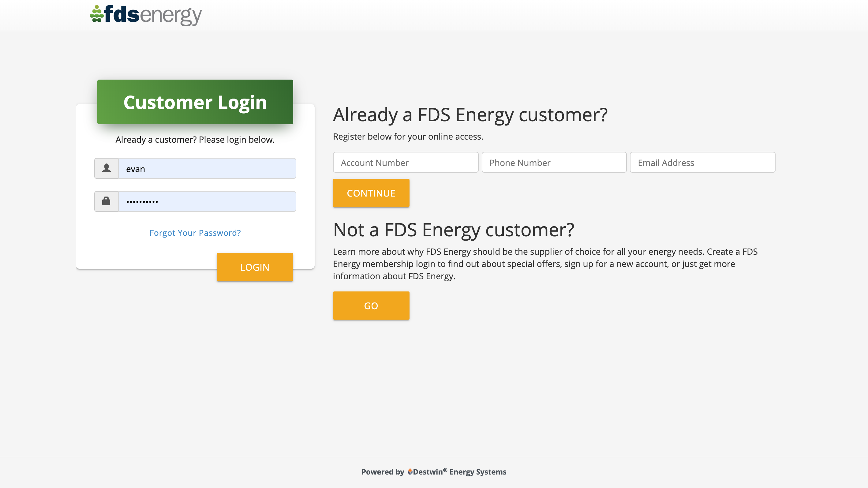This screenshot has width=868, height=488.
Task: Select the Phone Number field
Action: point(554,163)
